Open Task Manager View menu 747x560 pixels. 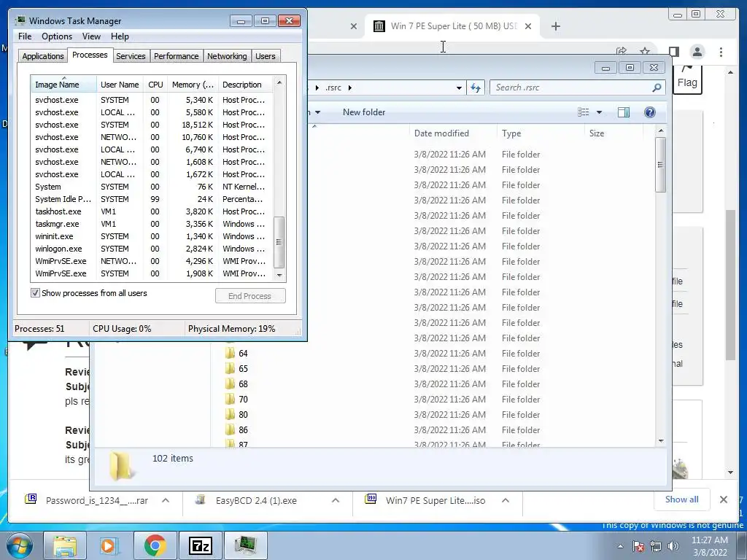(91, 36)
